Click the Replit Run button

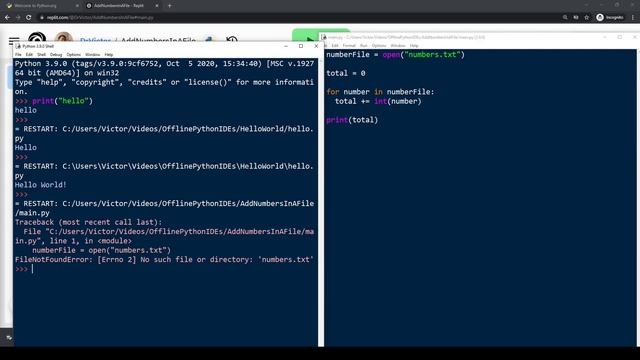point(306,36)
